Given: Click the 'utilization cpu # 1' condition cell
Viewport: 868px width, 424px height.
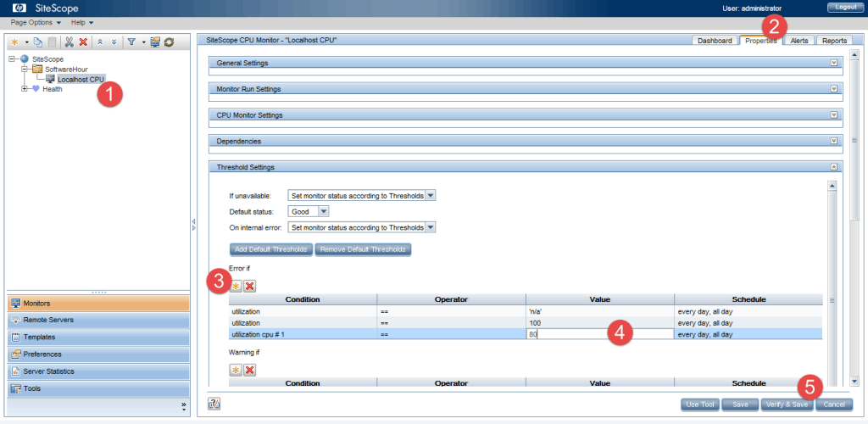Looking at the screenshot, I should [x=303, y=334].
